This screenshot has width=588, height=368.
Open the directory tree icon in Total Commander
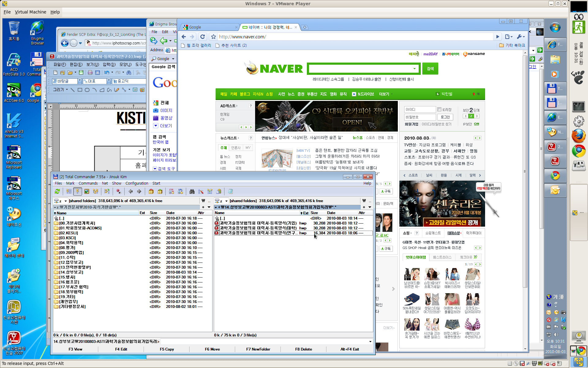coord(96,192)
